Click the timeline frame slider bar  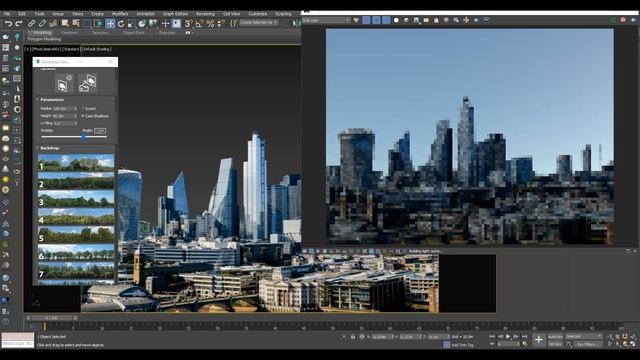click(x=52, y=318)
